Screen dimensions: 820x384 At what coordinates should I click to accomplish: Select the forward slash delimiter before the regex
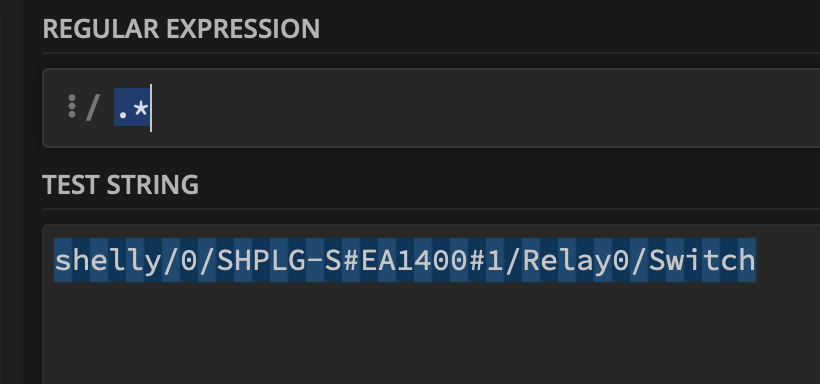[x=93, y=107]
